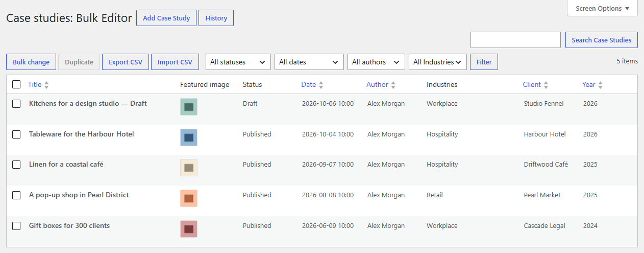Check the box for Tableware for the Harbour Hotel

point(16,134)
